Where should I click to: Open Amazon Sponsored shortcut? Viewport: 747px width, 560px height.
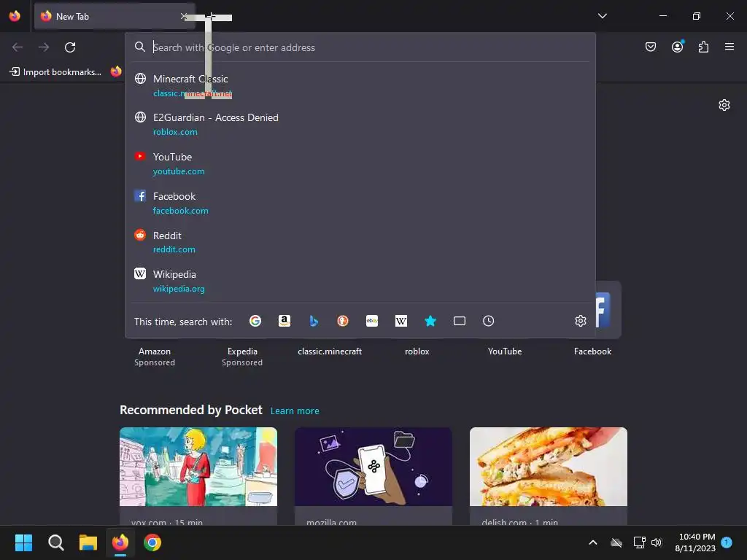pos(155,356)
